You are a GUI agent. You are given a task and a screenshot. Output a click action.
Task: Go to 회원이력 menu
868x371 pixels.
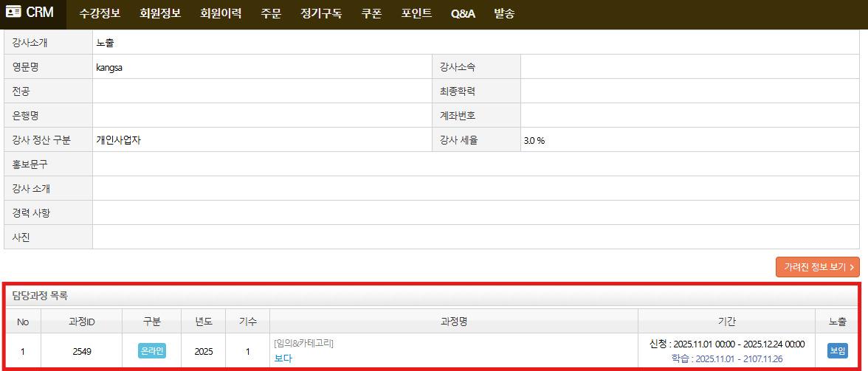tap(221, 13)
